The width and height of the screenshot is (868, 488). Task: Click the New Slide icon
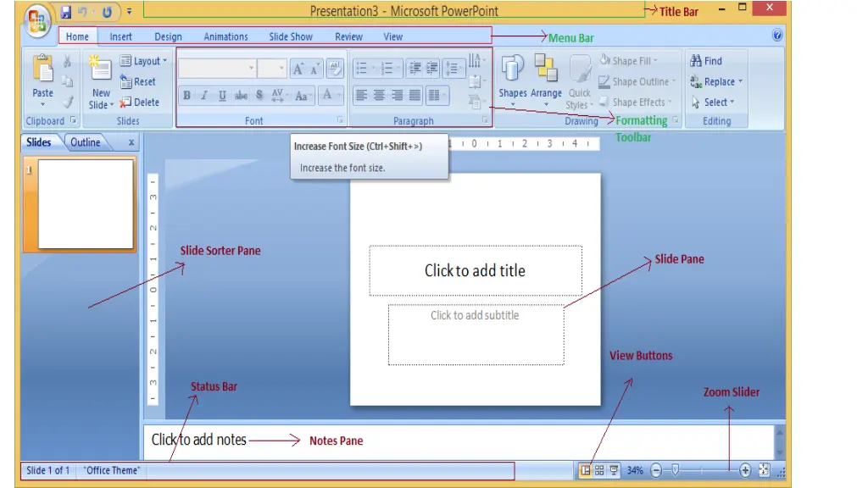pos(100,69)
